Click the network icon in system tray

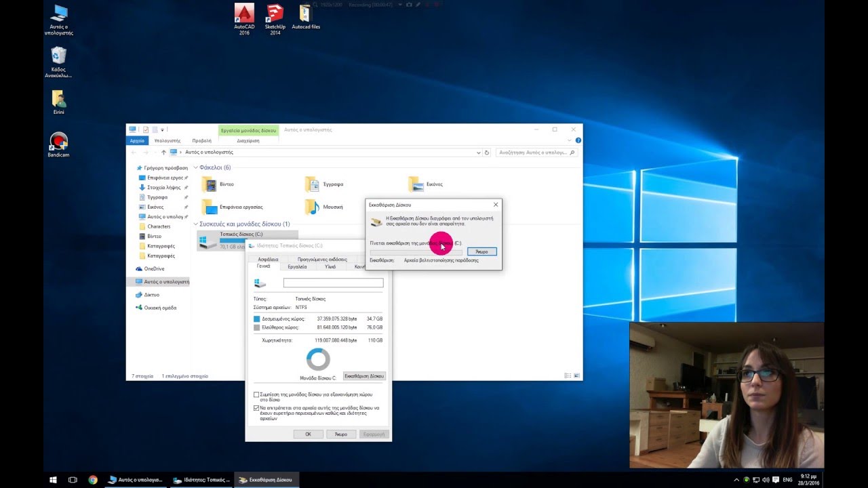click(756, 480)
